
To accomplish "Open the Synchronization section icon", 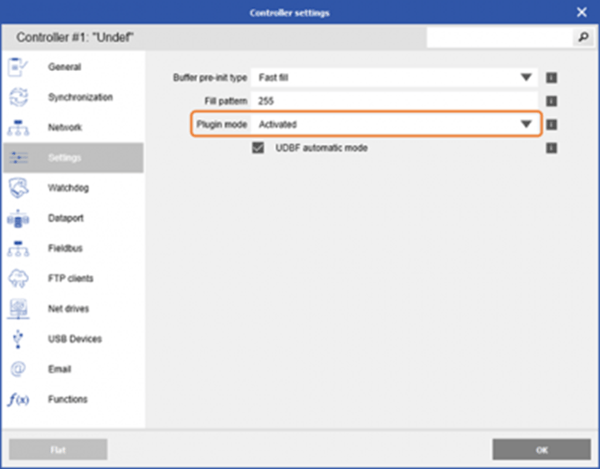I will 19,98.
